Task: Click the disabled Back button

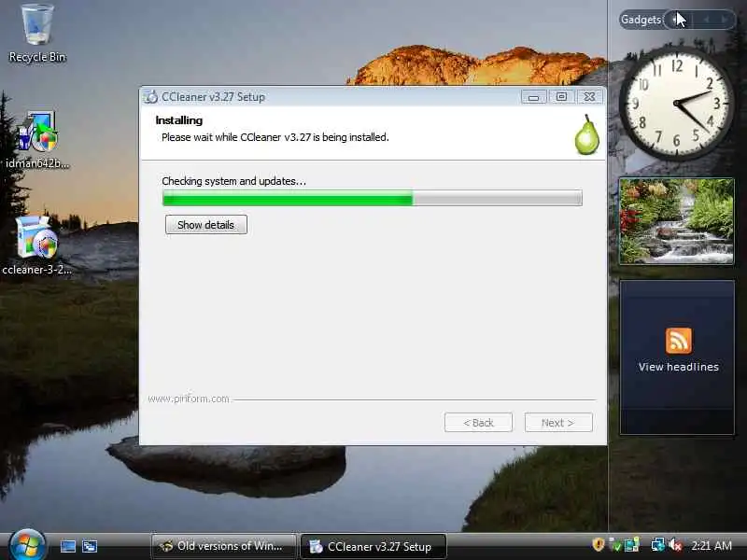Action: (x=478, y=423)
